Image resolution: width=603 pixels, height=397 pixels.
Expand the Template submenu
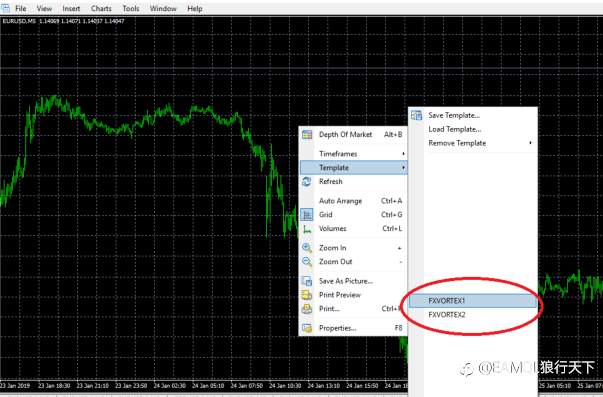pos(353,168)
